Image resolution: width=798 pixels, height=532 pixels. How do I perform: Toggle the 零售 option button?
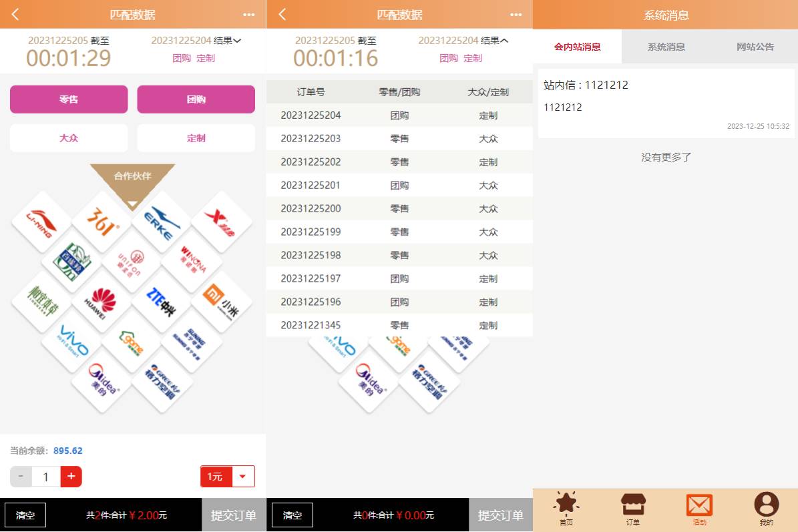click(x=69, y=99)
